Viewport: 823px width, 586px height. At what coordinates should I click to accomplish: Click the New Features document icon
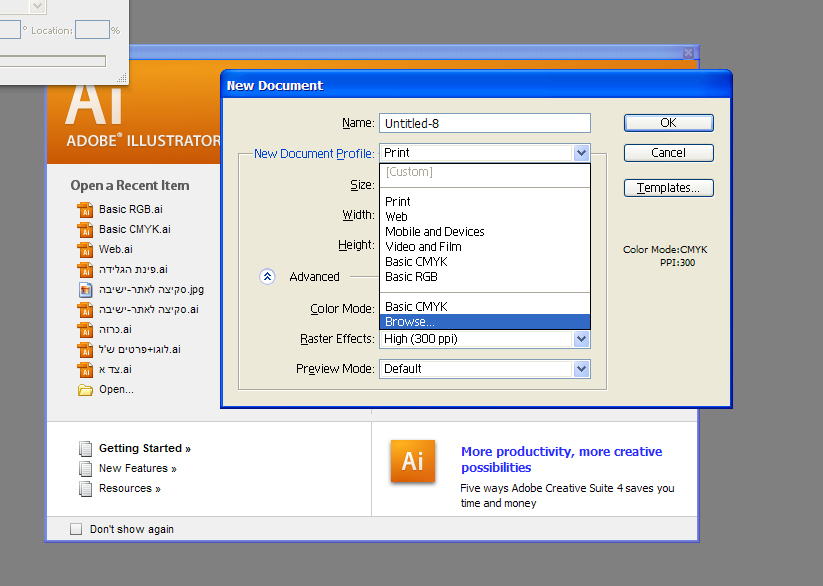click(x=86, y=469)
